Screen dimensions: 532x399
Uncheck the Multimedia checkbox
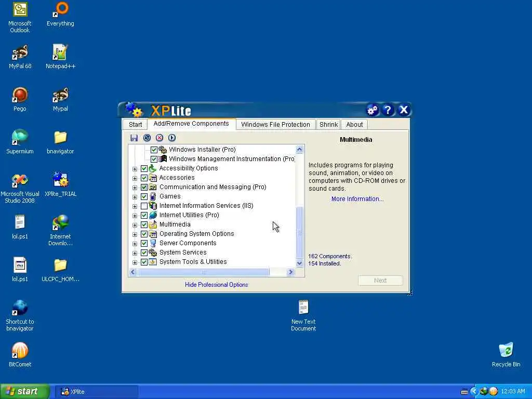pyautogui.click(x=144, y=224)
